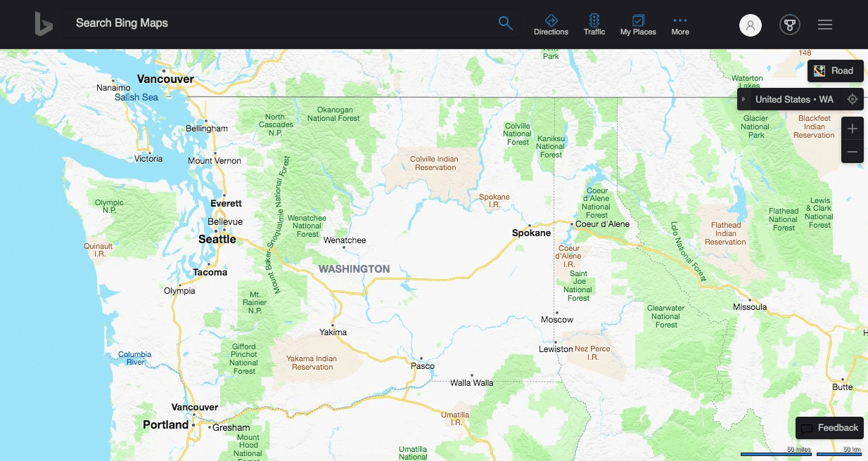Open the Road map style selector
The height and width of the screenshot is (461, 868).
tap(835, 70)
